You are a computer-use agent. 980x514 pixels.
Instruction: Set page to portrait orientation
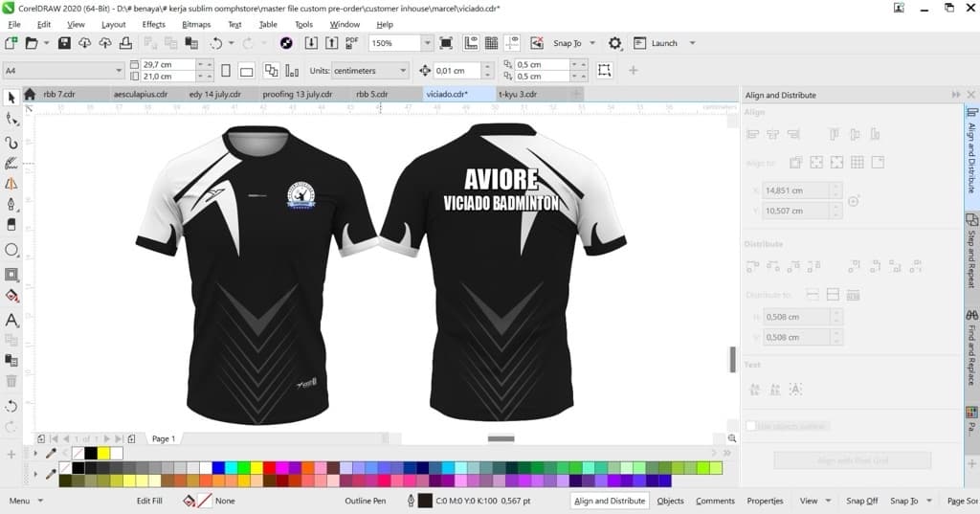click(226, 71)
